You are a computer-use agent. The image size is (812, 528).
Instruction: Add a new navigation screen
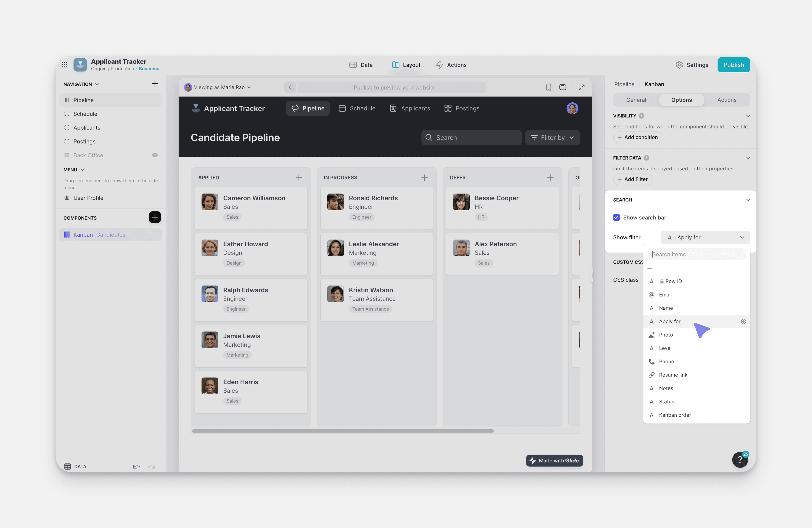[155, 84]
